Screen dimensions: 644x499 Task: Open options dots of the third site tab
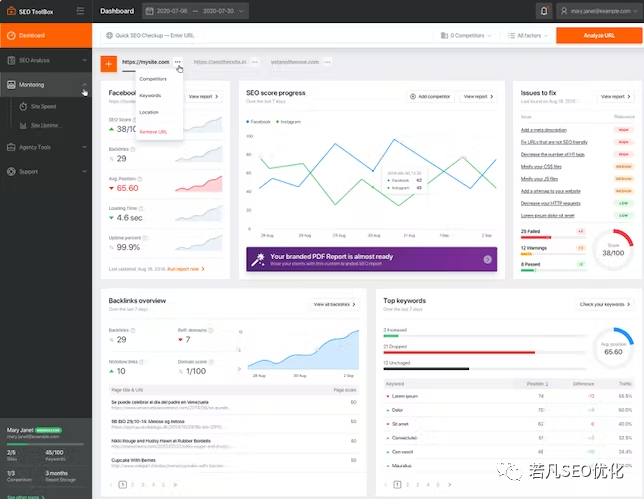(327, 62)
